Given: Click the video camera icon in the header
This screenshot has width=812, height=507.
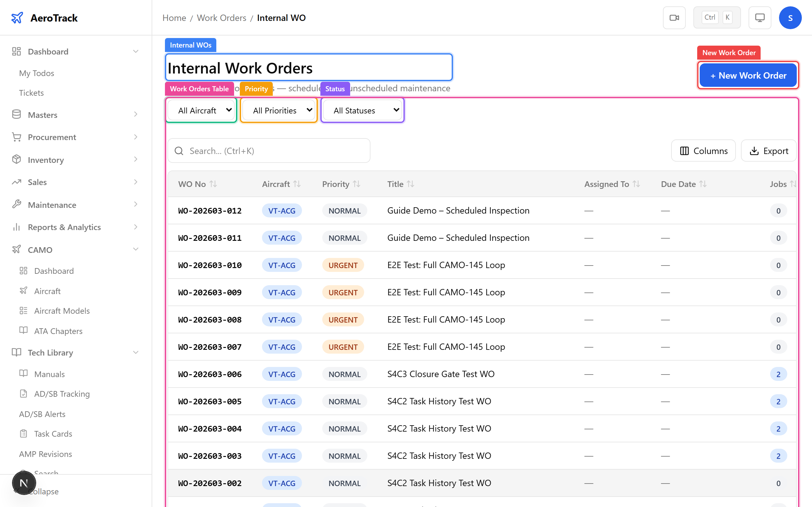Looking at the screenshot, I should click(x=674, y=17).
